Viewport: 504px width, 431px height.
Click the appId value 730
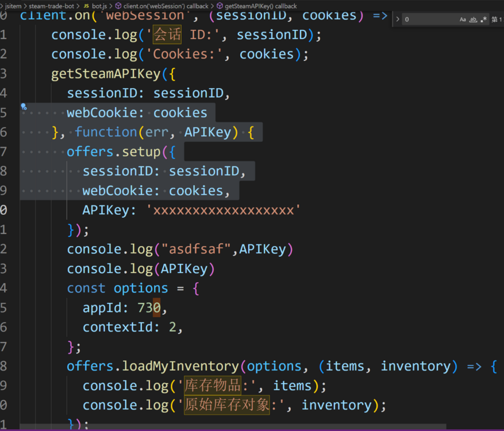pos(149,307)
